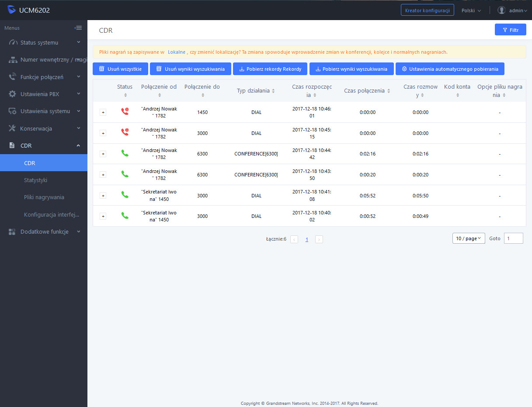Click the Goto page input field
532x407 pixels.
tap(513, 238)
